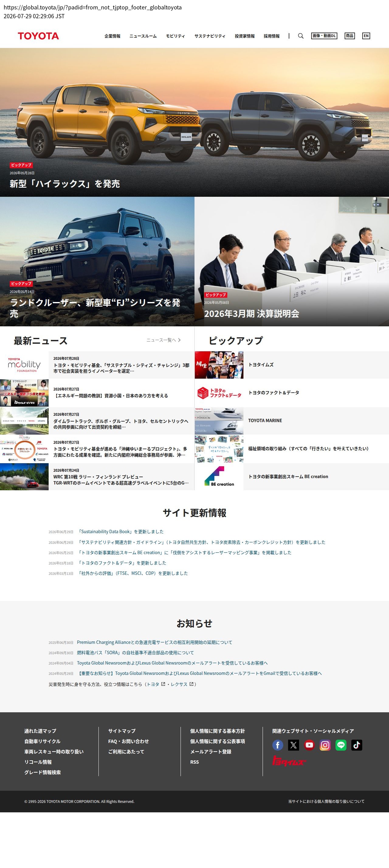The height and width of the screenshot is (868, 389).
Task: Open the ニュース一覧へ chevron link
Action: (x=164, y=340)
